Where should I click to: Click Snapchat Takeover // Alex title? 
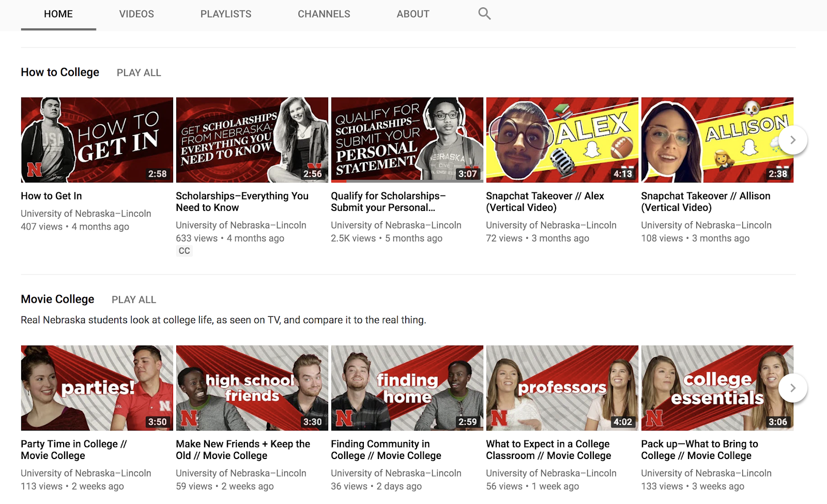pyautogui.click(x=545, y=202)
